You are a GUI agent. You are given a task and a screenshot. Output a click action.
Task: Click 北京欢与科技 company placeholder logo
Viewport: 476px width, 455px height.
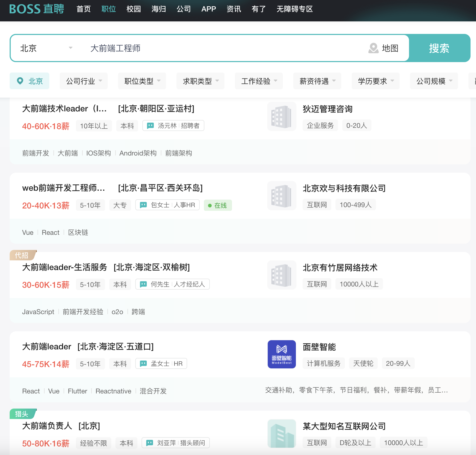282,196
